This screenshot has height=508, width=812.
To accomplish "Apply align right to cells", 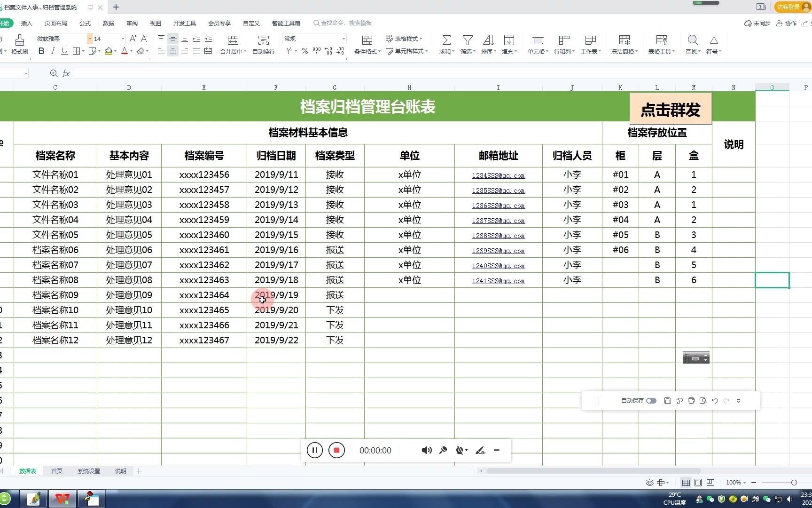I will 185,51.
